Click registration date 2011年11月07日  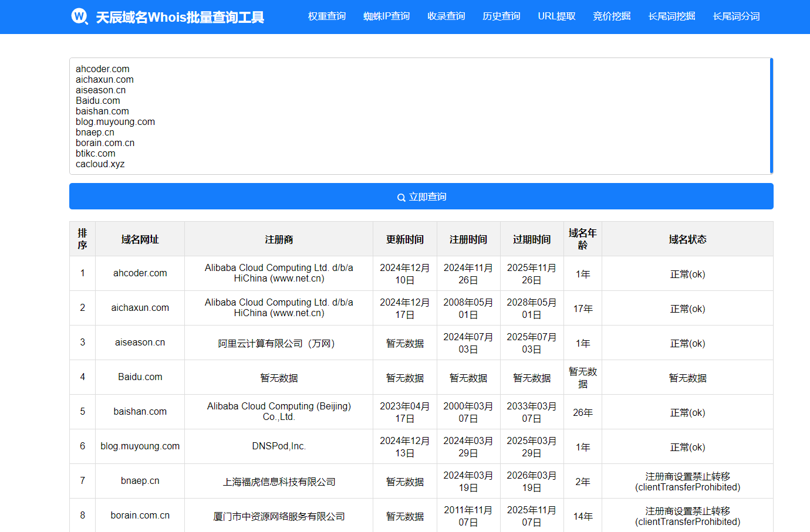point(468,516)
